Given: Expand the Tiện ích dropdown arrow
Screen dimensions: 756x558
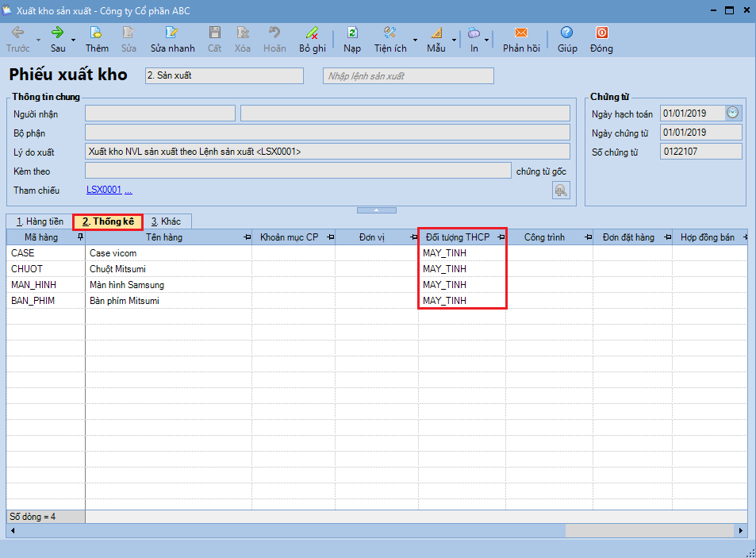Looking at the screenshot, I should [x=415, y=40].
